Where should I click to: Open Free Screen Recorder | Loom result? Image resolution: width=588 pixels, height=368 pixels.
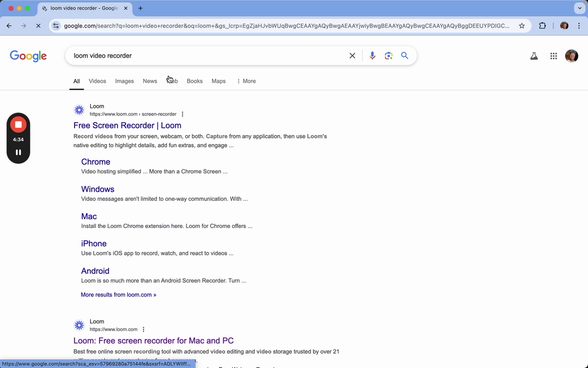tap(127, 125)
